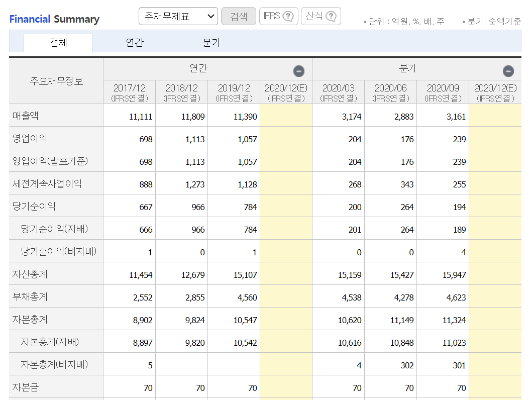Screen dimensions: 532x400
Task: Click the 자본총계 row label
Action: click(x=30, y=319)
